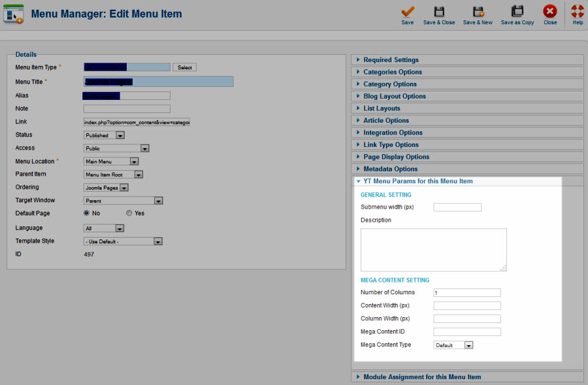Click into the Submenu width (px) field
This screenshot has height=385, width=588.
tap(457, 208)
